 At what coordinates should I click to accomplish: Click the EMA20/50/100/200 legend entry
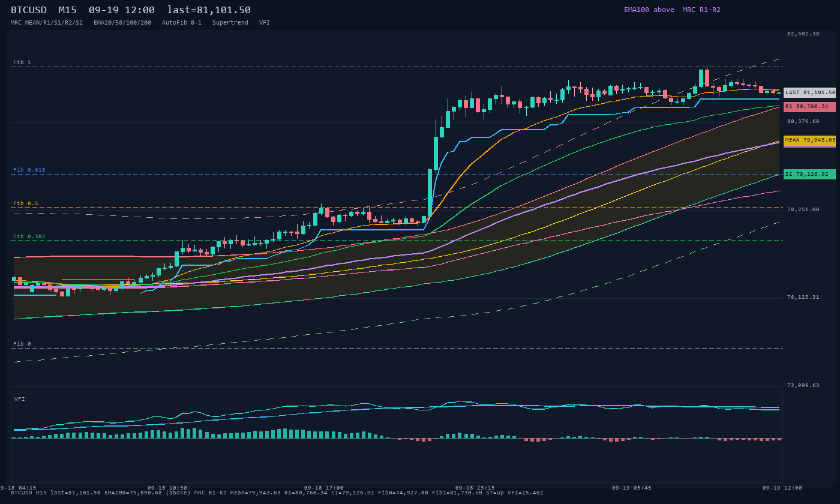122,22
